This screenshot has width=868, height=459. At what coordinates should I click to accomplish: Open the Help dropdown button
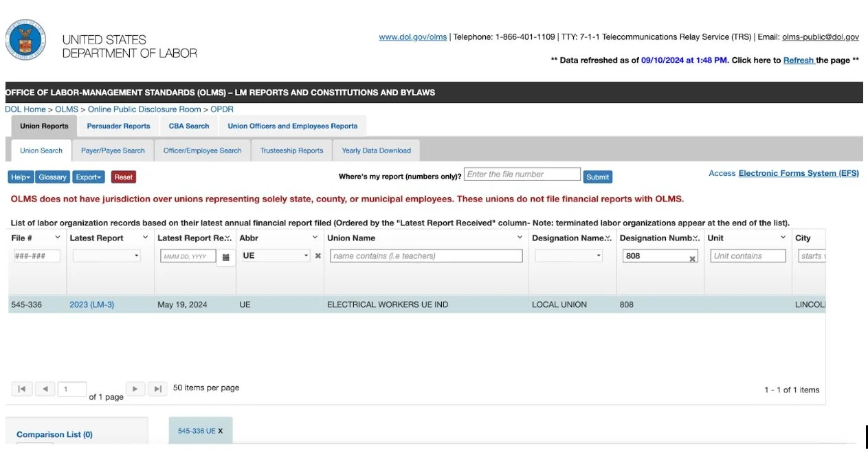point(21,177)
